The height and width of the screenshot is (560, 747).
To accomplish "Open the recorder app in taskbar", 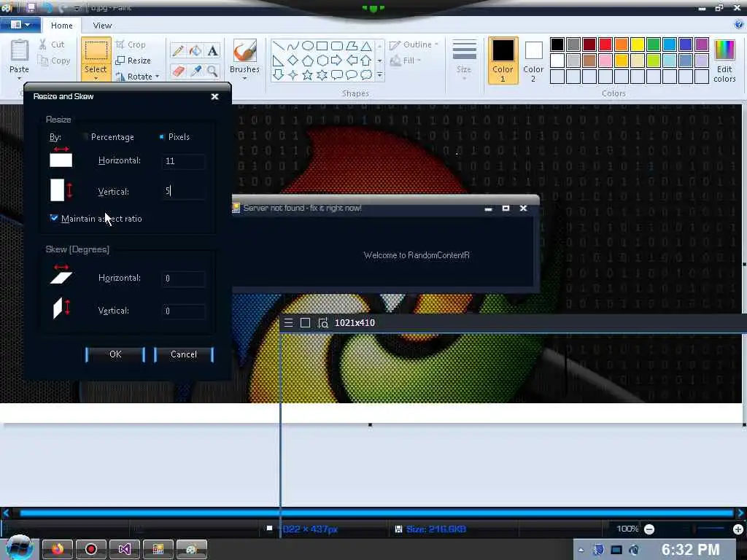I will coord(91,549).
